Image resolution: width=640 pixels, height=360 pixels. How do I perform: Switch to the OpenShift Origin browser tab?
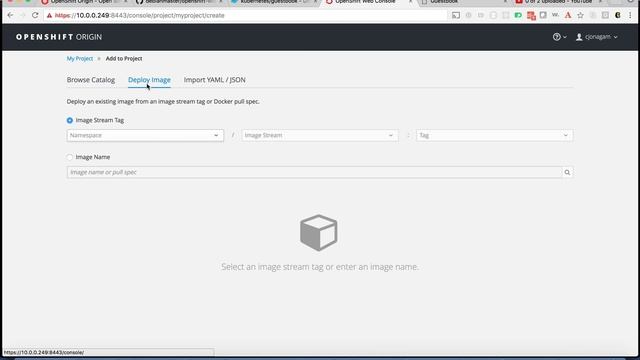[x=82, y=2]
